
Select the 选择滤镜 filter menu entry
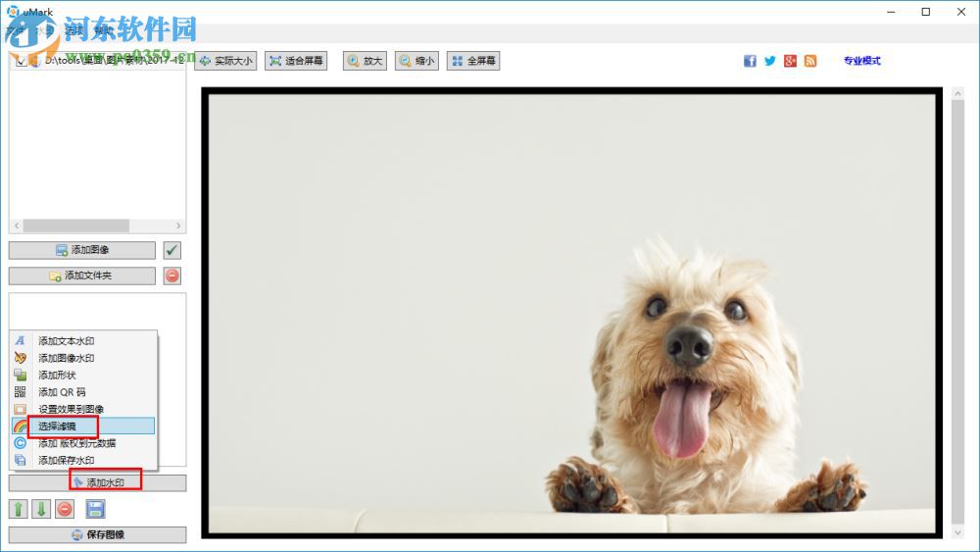pos(83,426)
